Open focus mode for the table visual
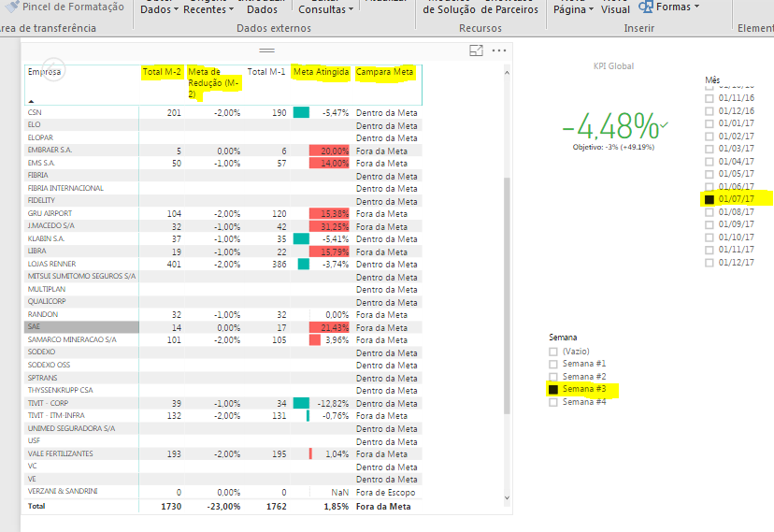Image resolution: width=774 pixels, height=532 pixels. pyautogui.click(x=476, y=50)
